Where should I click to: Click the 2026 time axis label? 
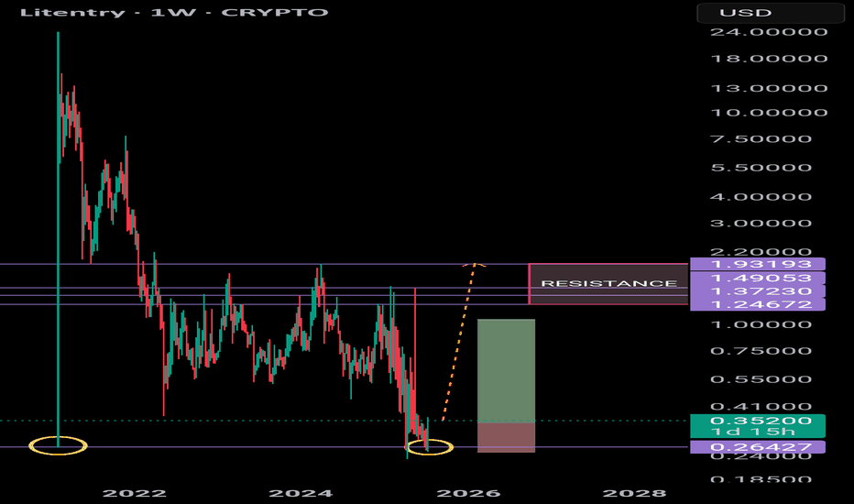pos(468,494)
